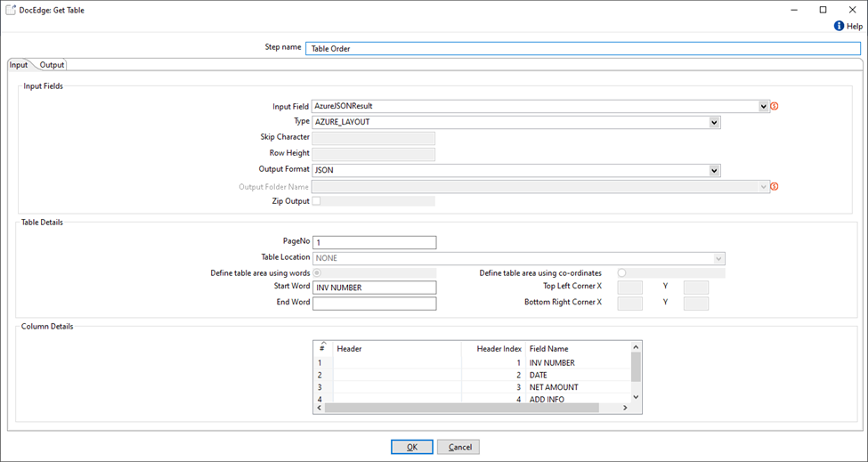Screen dimensions: 868x462
Task: Select the Input tab
Action: pyautogui.click(x=19, y=65)
